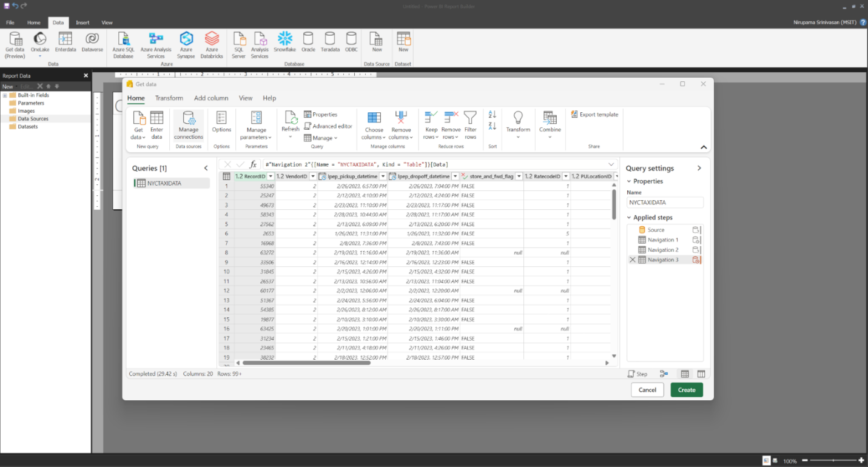Select the Azure Synapse connector
Image resolution: width=868 pixels, height=467 pixels.
point(186,45)
